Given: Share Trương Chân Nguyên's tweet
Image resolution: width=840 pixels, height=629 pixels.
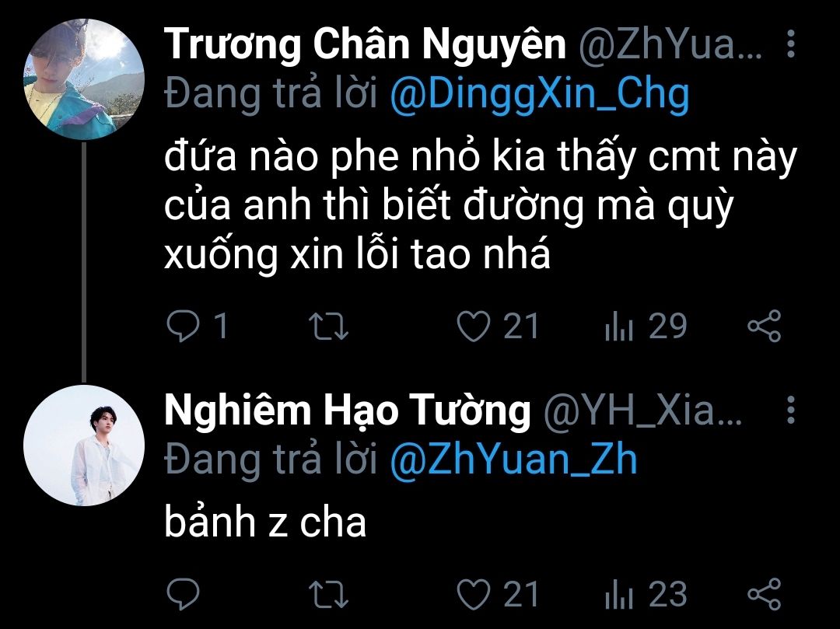Looking at the screenshot, I should (x=765, y=326).
